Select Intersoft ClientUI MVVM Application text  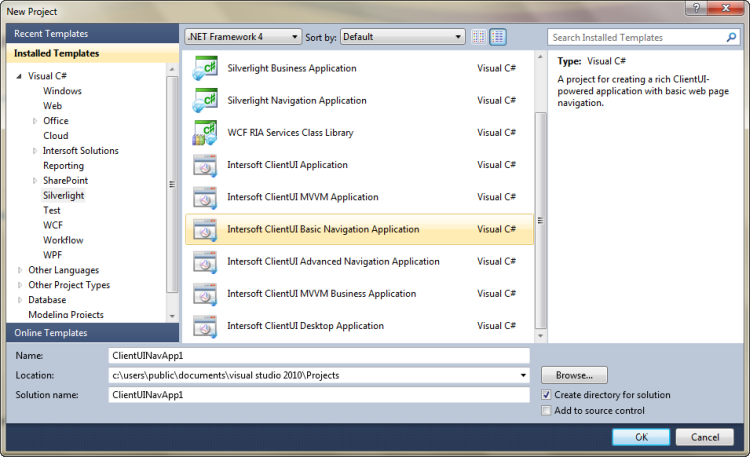(303, 197)
